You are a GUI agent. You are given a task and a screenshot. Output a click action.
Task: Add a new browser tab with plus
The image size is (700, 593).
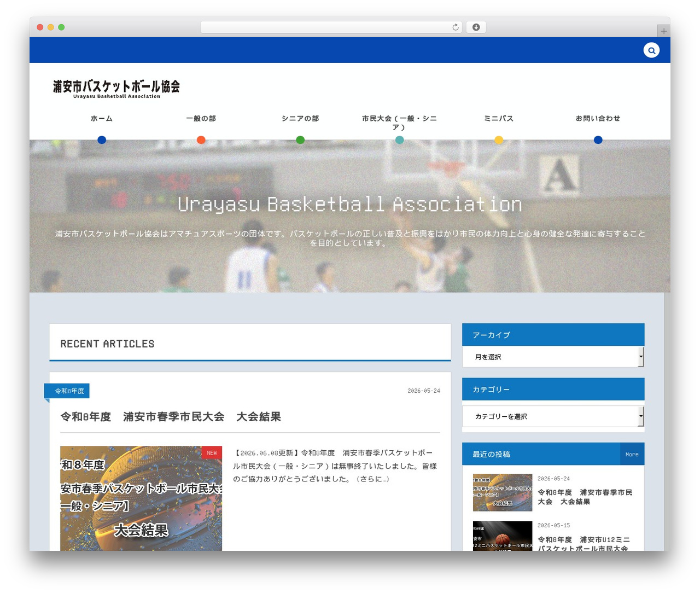coord(663,31)
